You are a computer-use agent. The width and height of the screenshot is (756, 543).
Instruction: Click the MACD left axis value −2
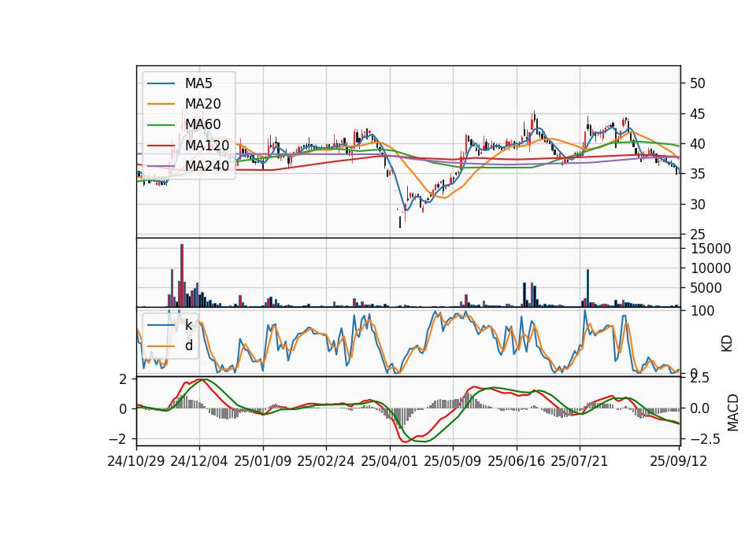(x=117, y=439)
